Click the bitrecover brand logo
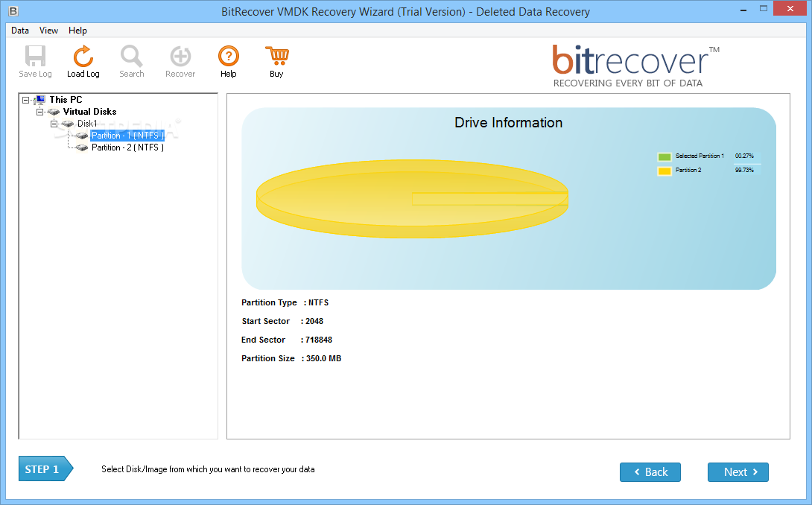Image resolution: width=812 pixels, height=505 pixels. pos(636,66)
